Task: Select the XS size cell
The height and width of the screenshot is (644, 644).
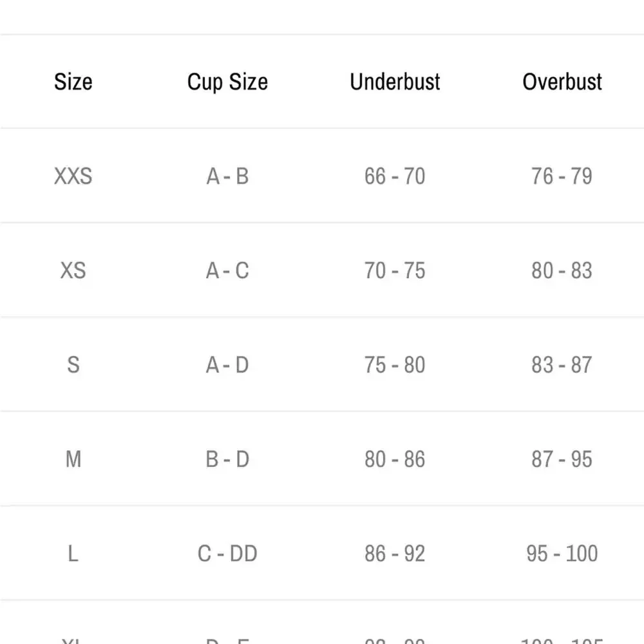Action: [73, 270]
